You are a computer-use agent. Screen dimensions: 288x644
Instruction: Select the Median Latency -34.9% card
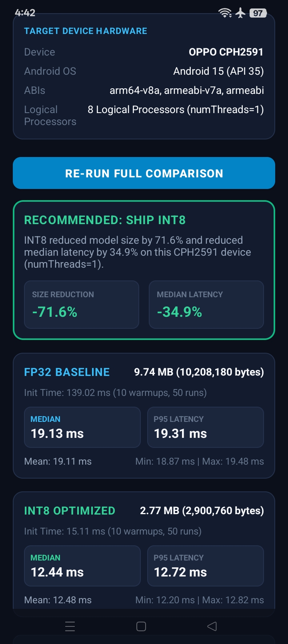(x=206, y=305)
